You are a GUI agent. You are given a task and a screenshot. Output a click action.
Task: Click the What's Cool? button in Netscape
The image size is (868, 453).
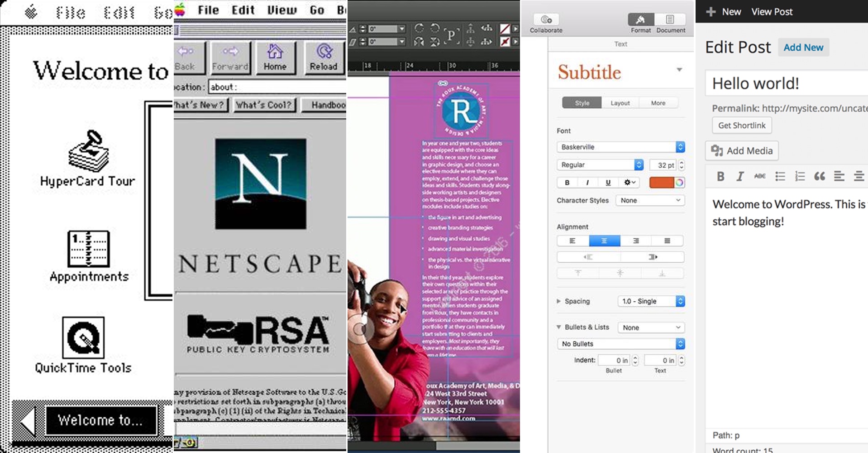point(264,105)
